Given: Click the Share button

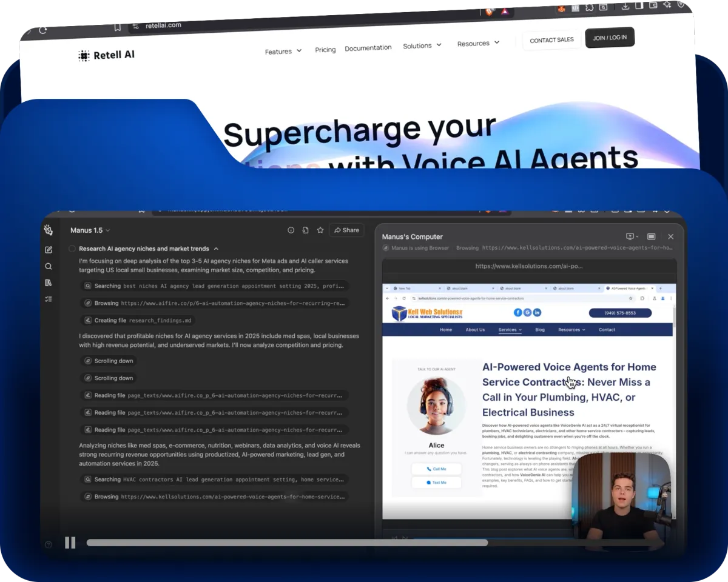Looking at the screenshot, I should click(346, 230).
